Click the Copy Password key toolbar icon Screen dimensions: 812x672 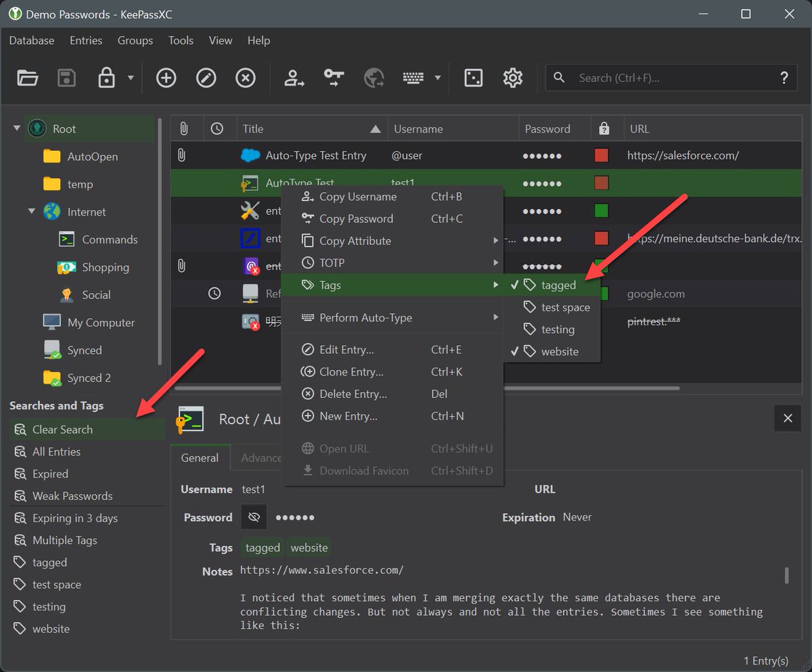[x=334, y=78]
